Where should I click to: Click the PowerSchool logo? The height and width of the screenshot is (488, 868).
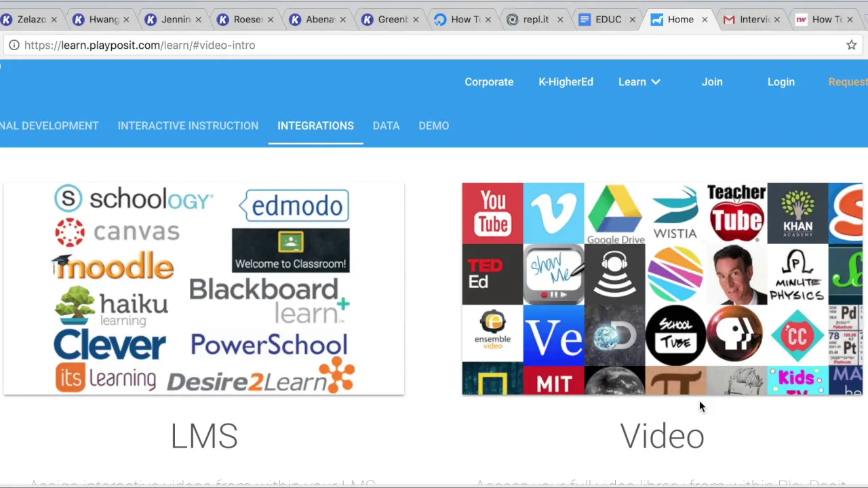[x=269, y=344]
